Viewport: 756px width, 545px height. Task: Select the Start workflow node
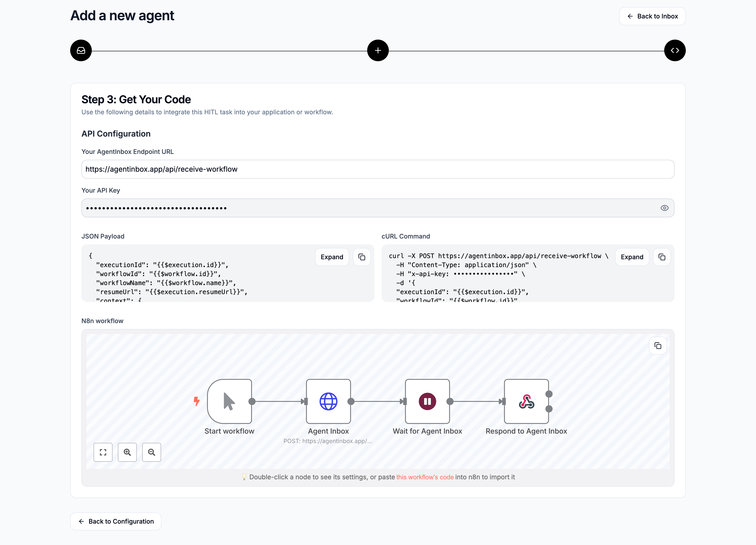click(x=229, y=401)
